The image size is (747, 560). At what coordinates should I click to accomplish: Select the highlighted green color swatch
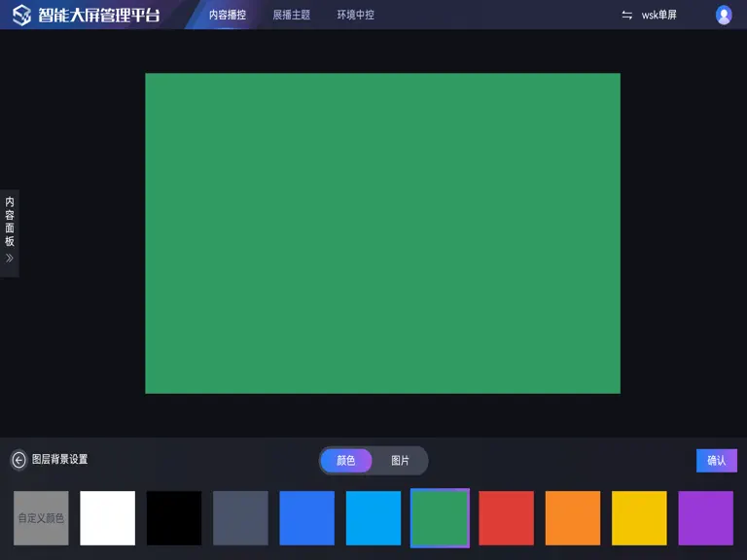click(x=440, y=518)
